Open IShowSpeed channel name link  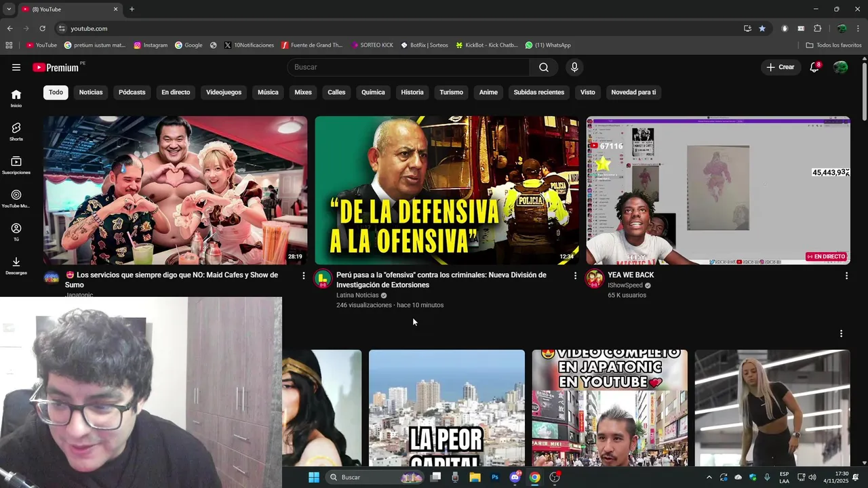point(625,285)
